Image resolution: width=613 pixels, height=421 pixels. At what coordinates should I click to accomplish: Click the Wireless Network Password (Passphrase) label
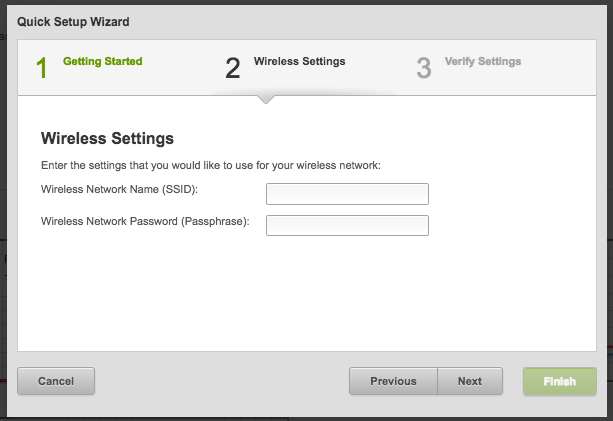145,221
